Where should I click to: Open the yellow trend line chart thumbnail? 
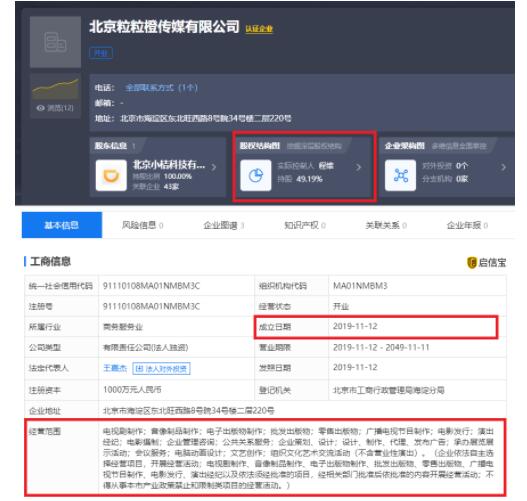[x=55, y=88]
